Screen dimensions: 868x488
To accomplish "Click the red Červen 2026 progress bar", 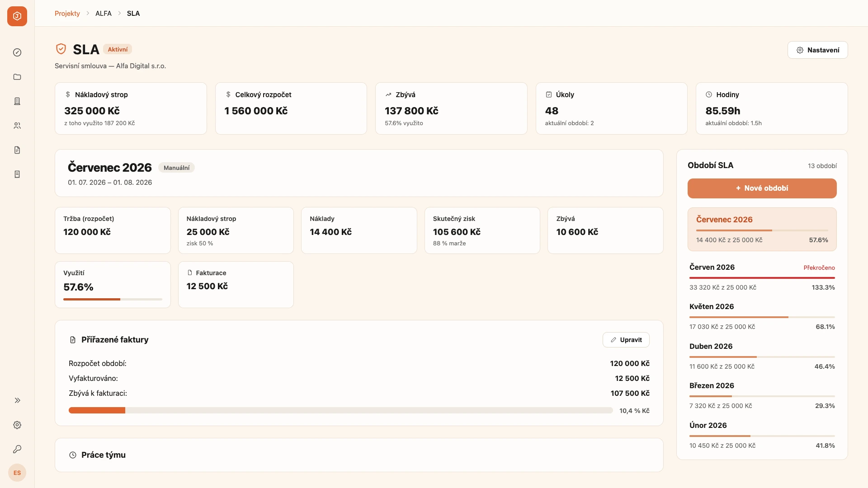I will click(762, 277).
